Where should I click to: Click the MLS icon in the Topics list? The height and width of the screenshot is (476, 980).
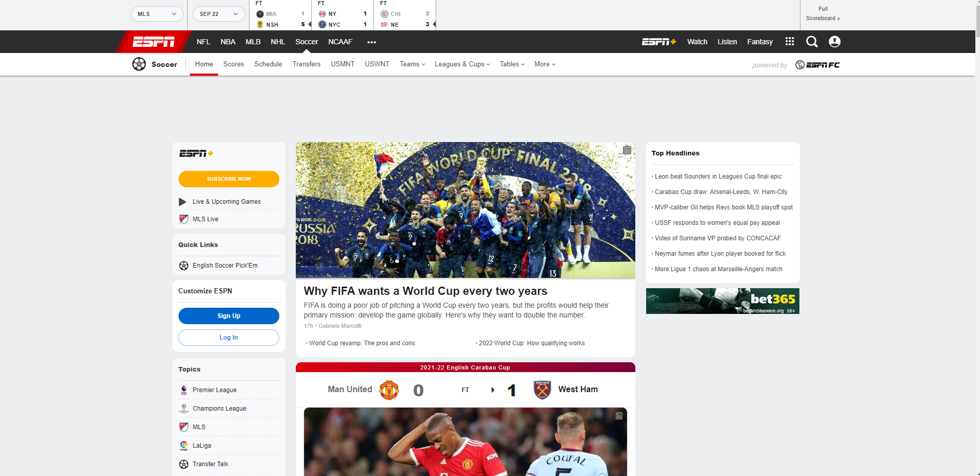click(184, 427)
